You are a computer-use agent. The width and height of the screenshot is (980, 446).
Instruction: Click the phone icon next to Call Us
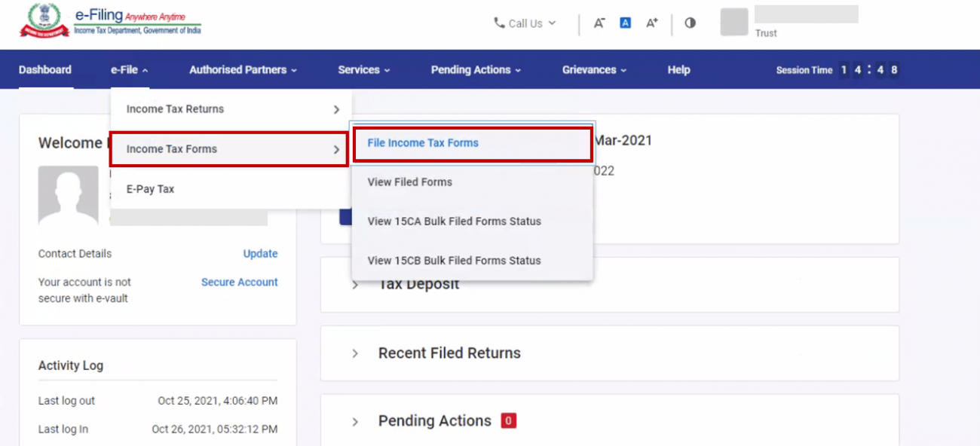[500, 23]
